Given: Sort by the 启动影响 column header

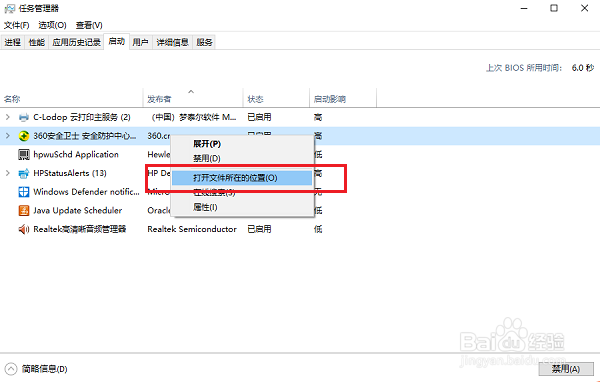Looking at the screenshot, I should coord(343,99).
